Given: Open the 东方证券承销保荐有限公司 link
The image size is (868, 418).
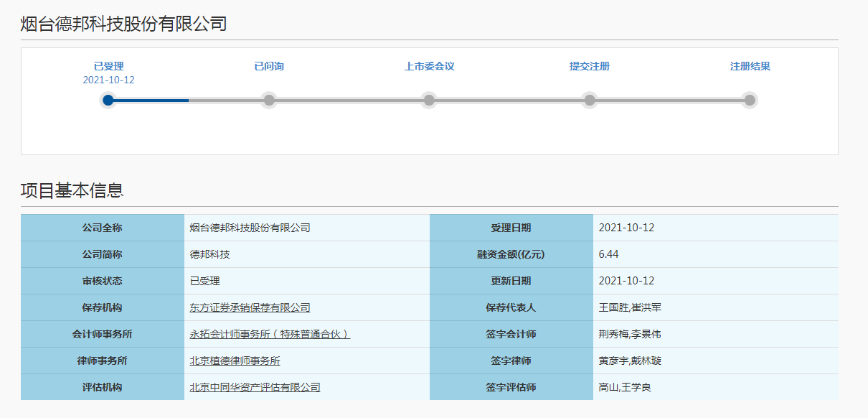Looking at the screenshot, I should point(250,307).
